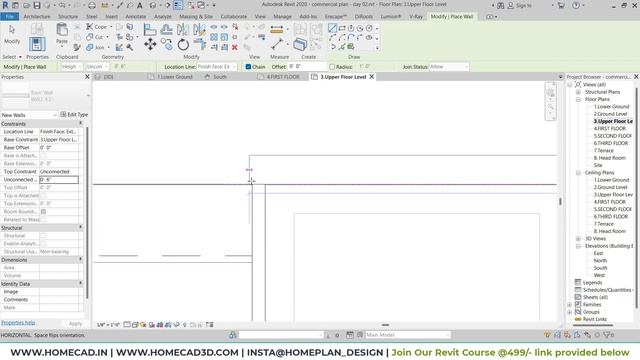Activate the Offset modify tool
Viewport: 640px width, 360px height.
166,29
